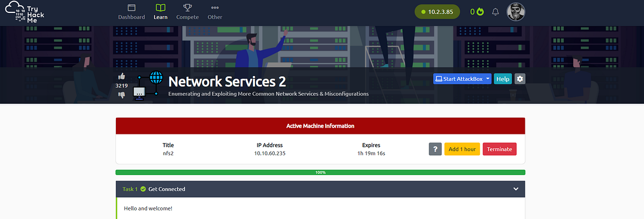Click the Task 1 completed checkmark
644x219 pixels.
click(143, 189)
